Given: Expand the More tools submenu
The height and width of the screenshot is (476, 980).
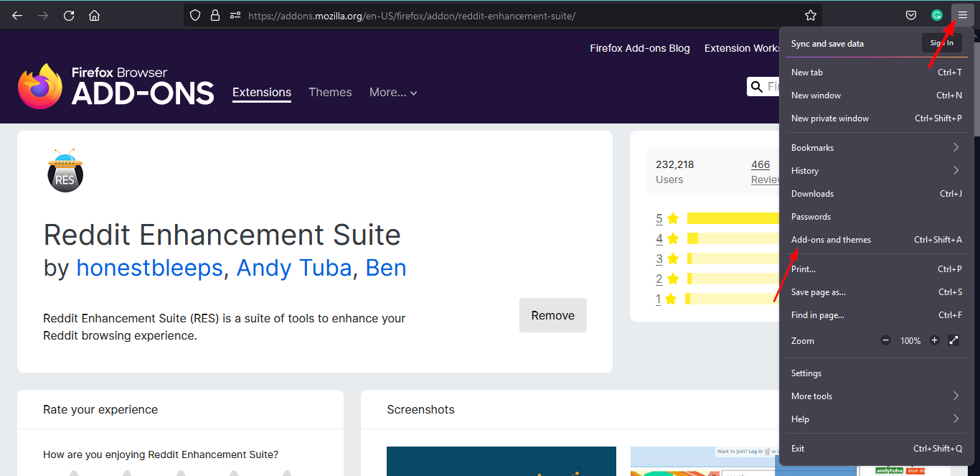Looking at the screenshot, I should [x=875, y=396].
